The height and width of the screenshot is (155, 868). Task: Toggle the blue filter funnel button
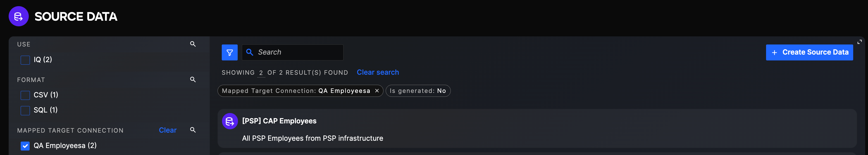[x=230, y=52]
